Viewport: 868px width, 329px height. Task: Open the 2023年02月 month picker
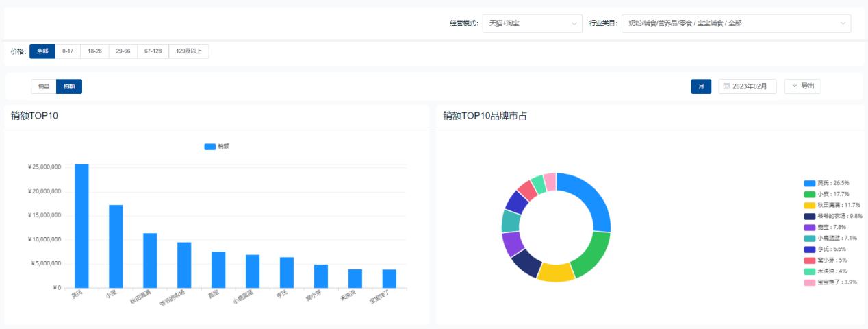[748, 86]
